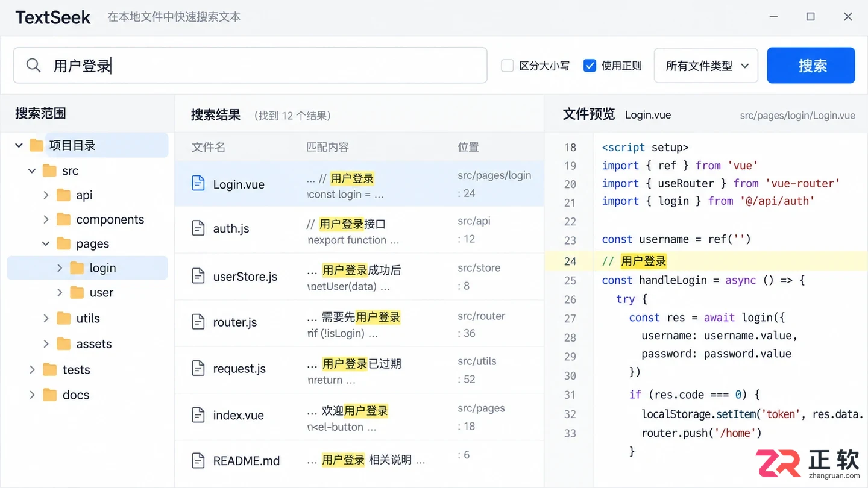This screenshot has height=488, width=868.
Task: Select the docs tree label
Action: point(76,395)
